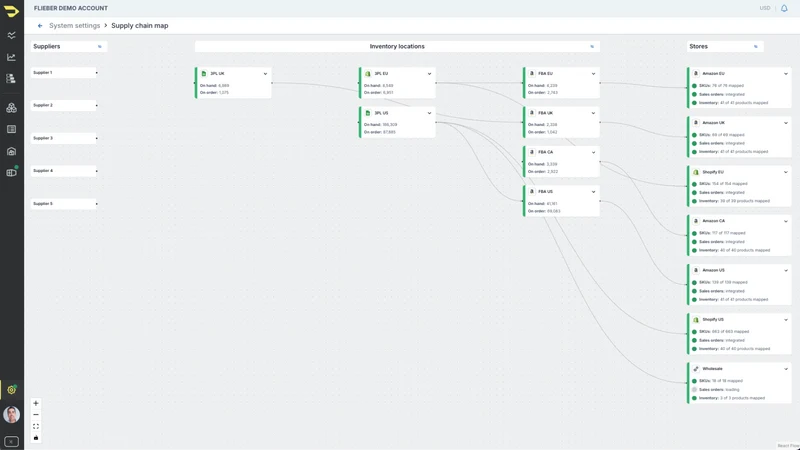Open the table list sidebar icon
Viewport: 800px width, 450px height.
point(11,130)
